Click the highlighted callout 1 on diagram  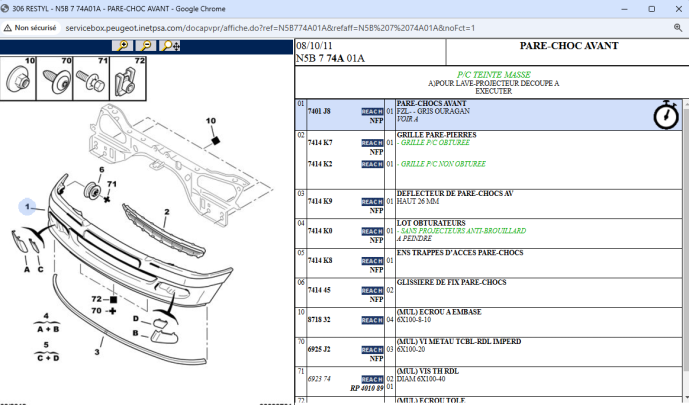click(27, 206)
